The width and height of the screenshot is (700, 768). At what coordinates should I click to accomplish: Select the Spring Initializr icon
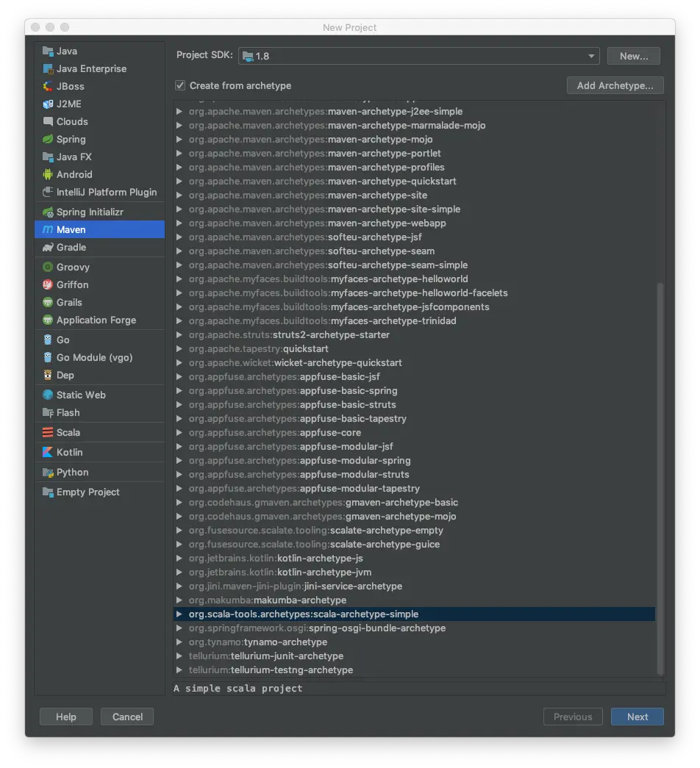pyautogui.click(x=48, y=212)
